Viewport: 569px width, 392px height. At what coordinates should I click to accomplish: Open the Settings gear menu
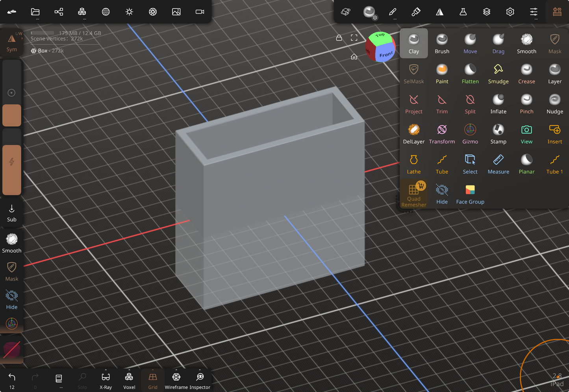click(510, 12)
